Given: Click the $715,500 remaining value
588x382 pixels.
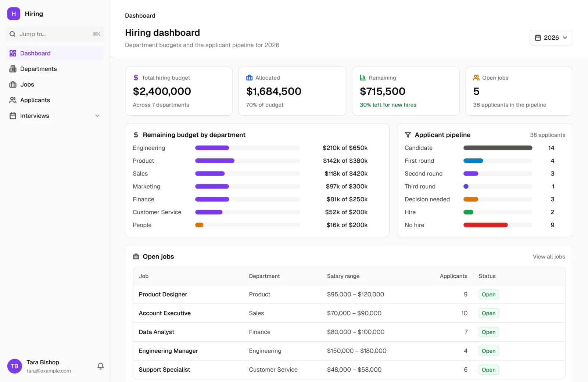Looking at the screenshot, I should coord(383,91).
